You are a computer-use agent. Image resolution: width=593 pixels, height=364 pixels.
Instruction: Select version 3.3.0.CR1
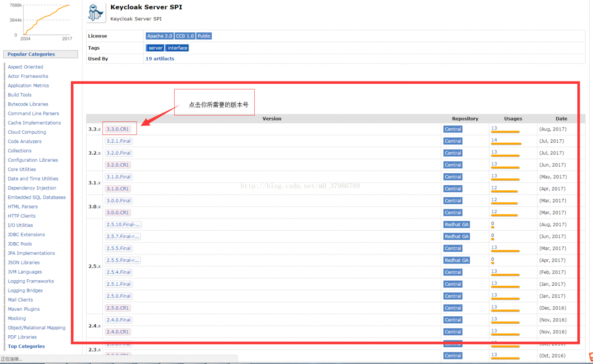pos(118,129)
